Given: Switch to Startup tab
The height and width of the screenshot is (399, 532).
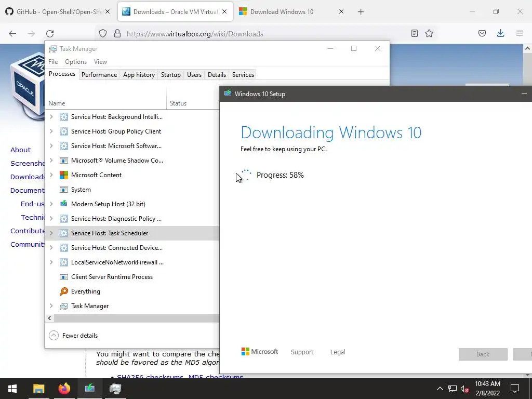Looking at the screenshot, I should 170,75.
